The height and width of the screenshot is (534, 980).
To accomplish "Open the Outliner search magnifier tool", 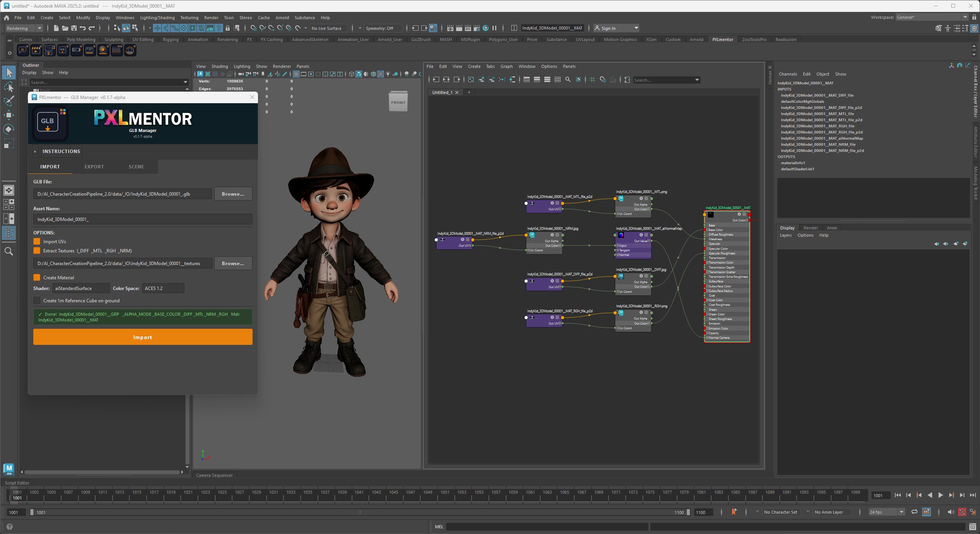I will pyautogui.click(x=8, y=252).
